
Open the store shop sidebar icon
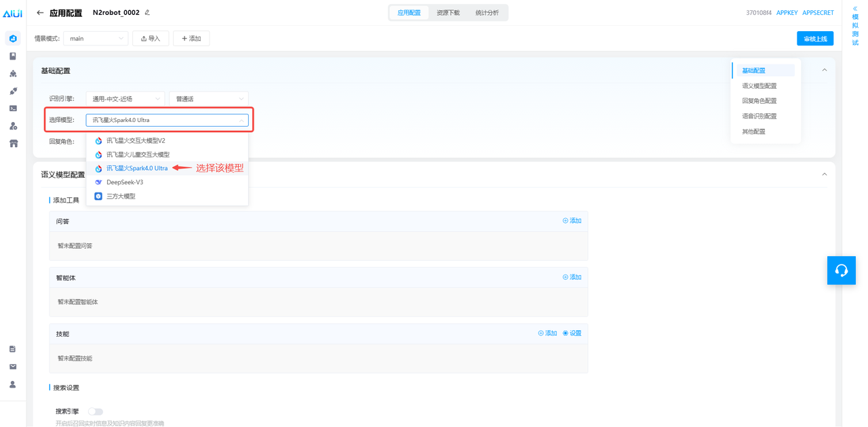(13, 144)
